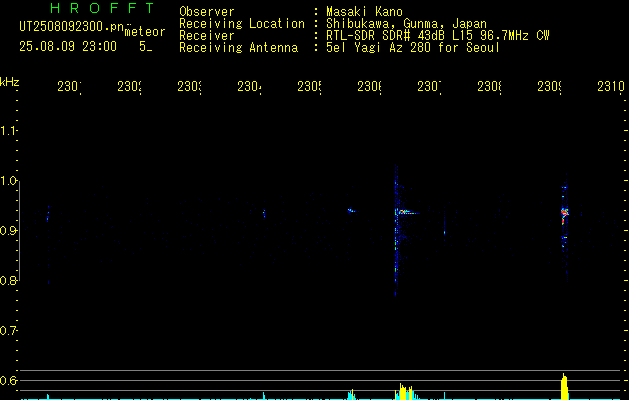
Task: Click the kHz axis unit label
Action: pos(10,82)
